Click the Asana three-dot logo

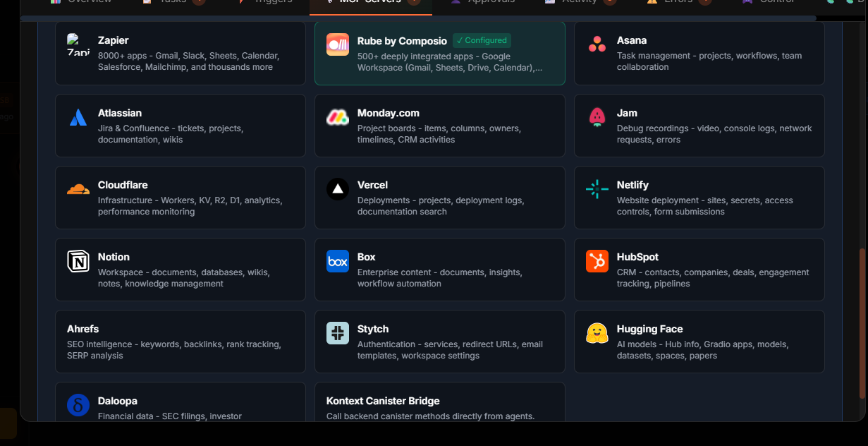pos(597,44)
